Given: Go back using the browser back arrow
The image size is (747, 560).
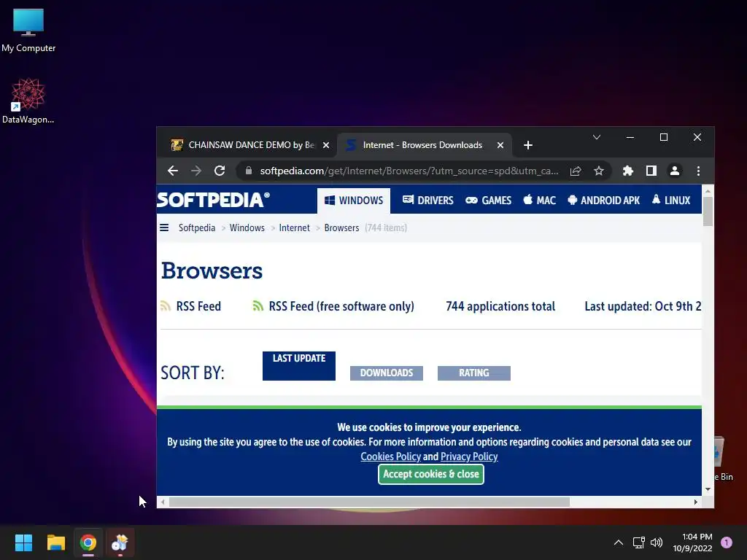Looking at the screenshot, I should [173, 171].
